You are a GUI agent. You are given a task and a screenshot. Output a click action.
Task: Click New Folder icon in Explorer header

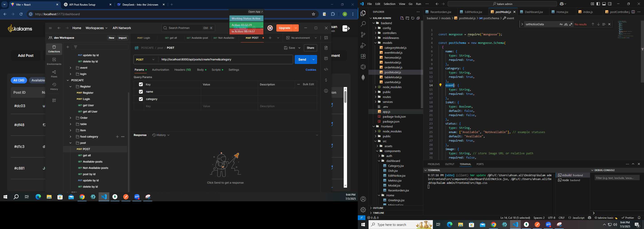407,18
